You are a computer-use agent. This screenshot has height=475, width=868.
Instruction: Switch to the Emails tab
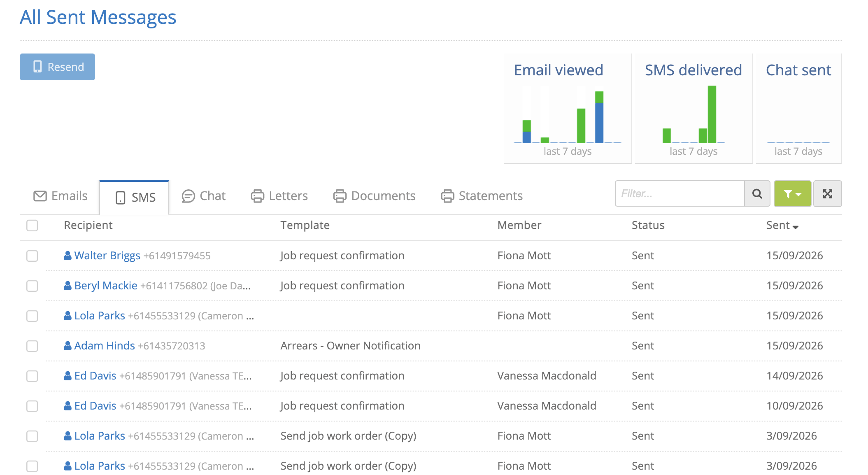[60, 196]
